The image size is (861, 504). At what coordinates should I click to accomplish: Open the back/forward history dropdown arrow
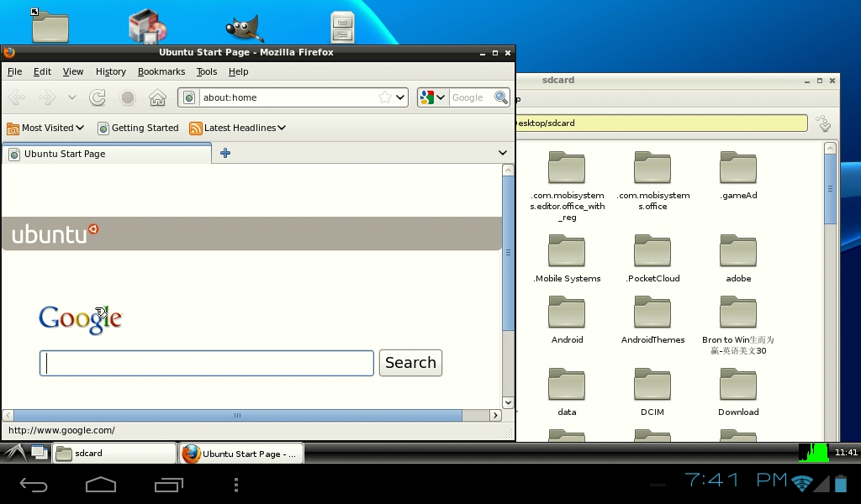point(72,97)
